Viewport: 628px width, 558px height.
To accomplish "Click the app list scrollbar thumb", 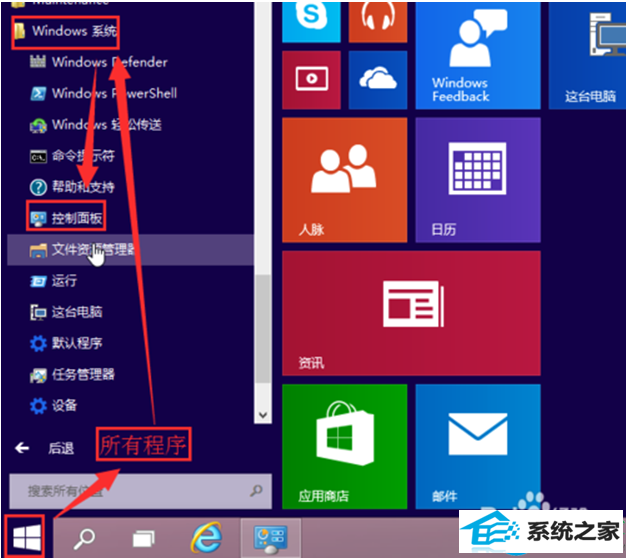I will point(263,328).
